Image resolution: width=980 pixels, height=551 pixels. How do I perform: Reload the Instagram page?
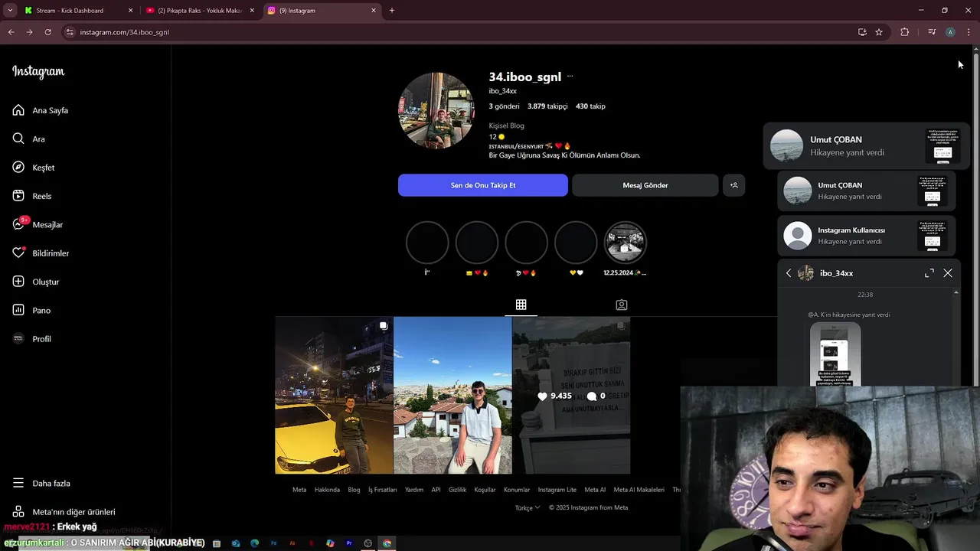click(x=47, y=32)
